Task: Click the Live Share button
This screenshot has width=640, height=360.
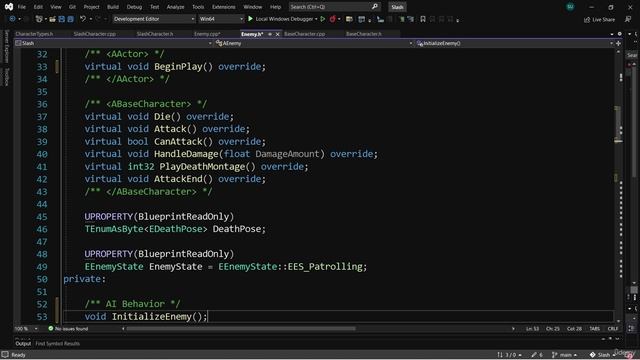Action: 599,19
